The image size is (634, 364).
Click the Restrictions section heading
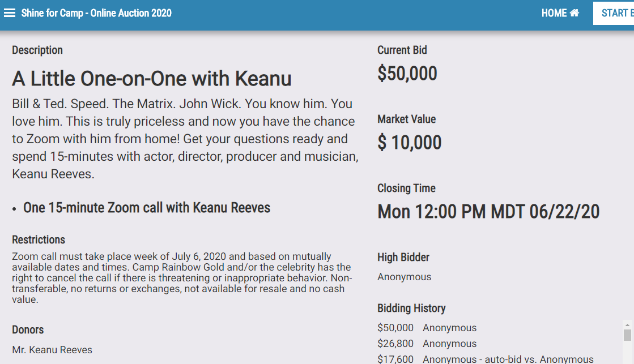pyautogui.click(x=39, y=239)
